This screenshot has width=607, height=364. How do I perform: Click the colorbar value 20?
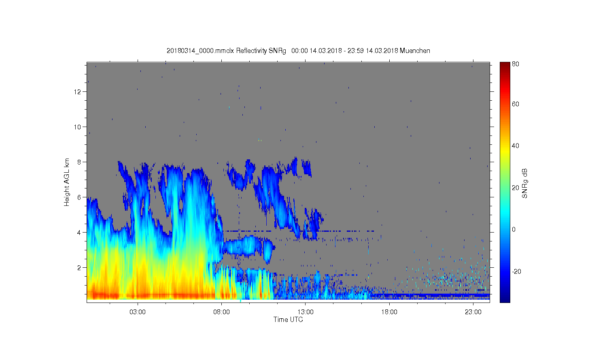[x=516, y=188]
